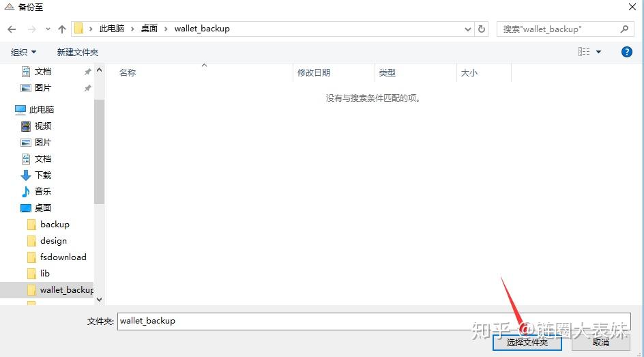Sort by 名称 column header

click(128, 73)
